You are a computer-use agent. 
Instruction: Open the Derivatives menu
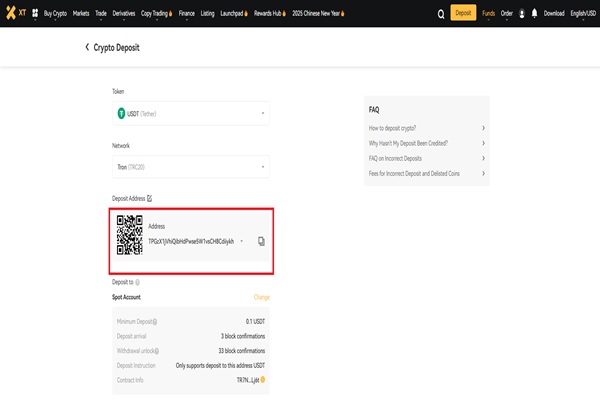click(x=124, y=13)
